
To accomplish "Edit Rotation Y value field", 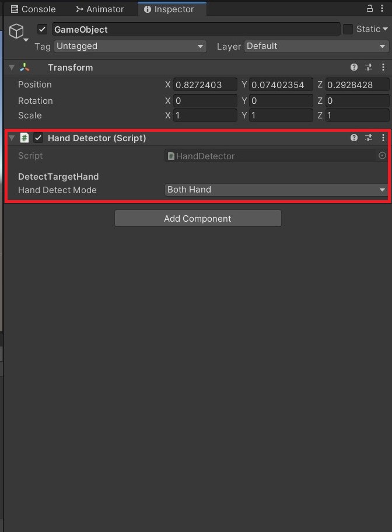I will tap(281, 101).
